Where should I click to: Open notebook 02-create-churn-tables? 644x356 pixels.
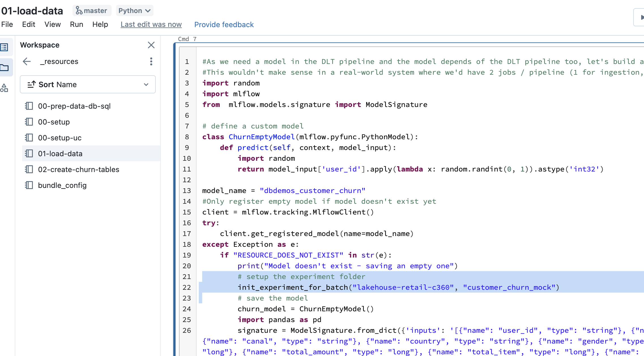tap(91, 170)
